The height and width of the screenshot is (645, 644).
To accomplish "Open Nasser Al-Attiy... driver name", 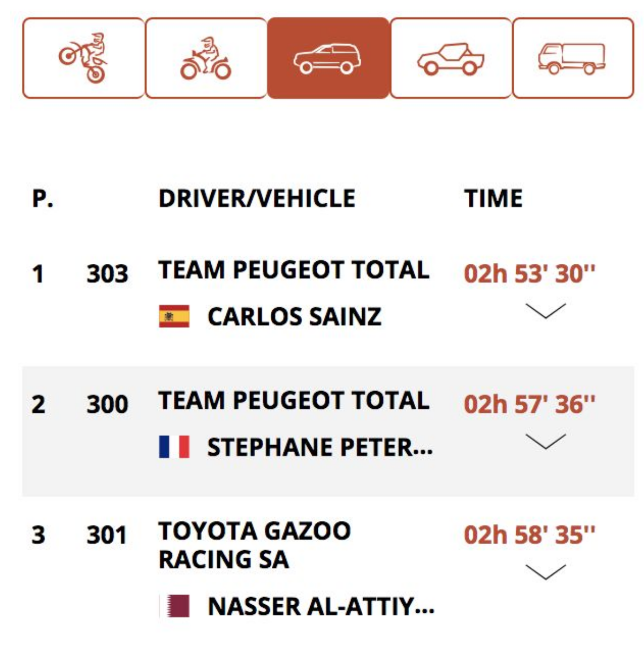I will (321, 606).
